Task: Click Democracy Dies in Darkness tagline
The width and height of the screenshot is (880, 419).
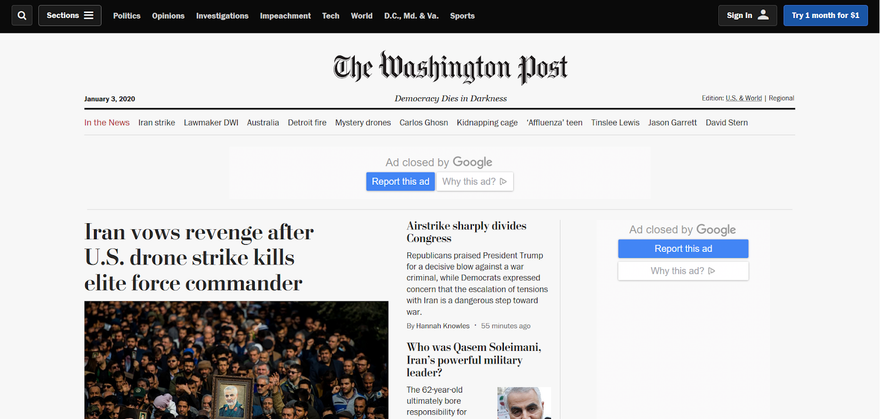Action: click(x=451, y=98)
